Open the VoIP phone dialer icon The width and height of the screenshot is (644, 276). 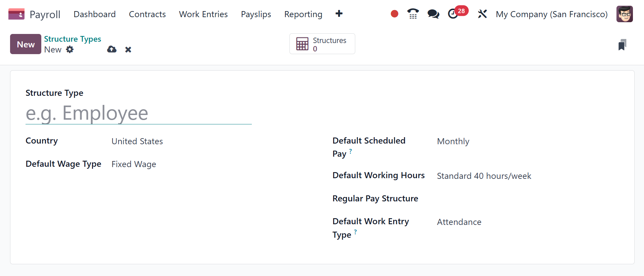pos(413,14)
